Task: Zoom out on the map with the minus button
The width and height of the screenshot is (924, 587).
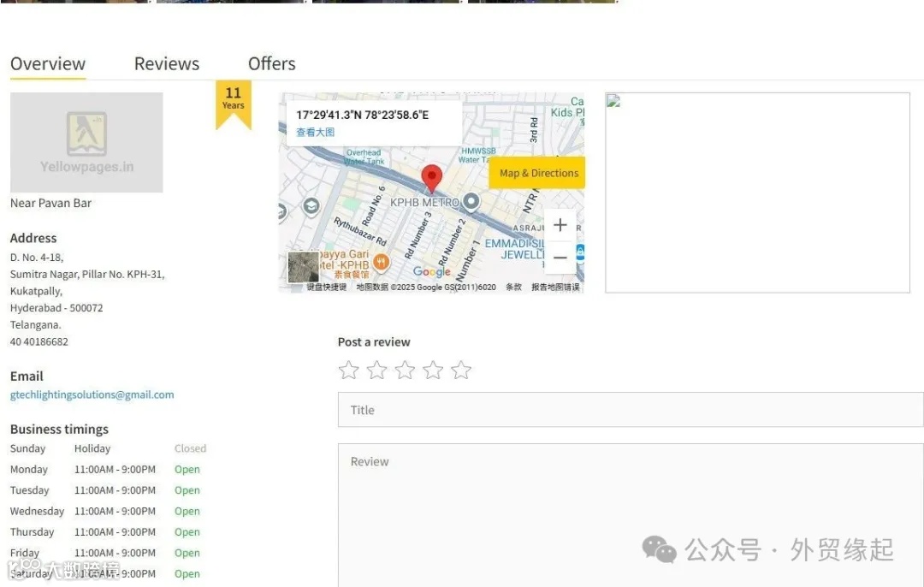Action: tap(560, 258)
